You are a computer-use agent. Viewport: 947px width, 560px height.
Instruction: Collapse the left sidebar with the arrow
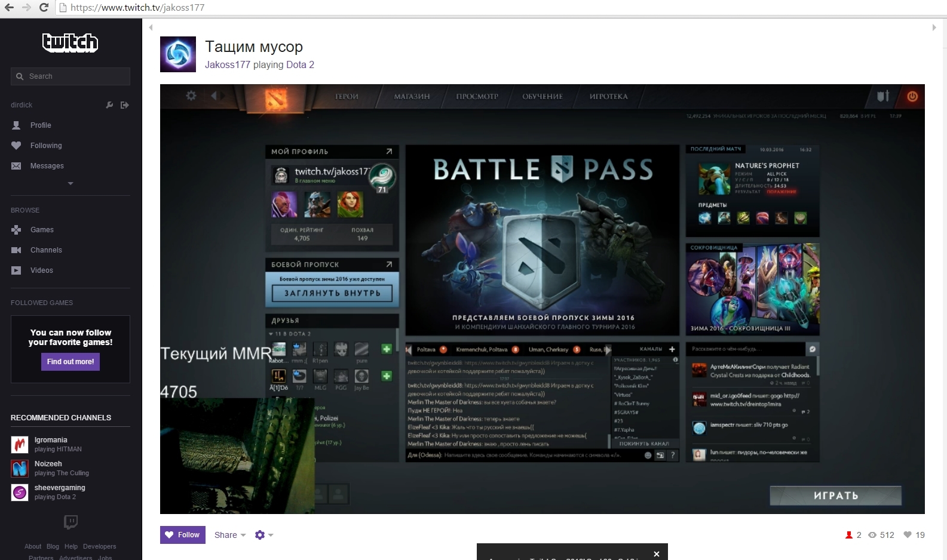pyautogui.click(x=151, y=27)
